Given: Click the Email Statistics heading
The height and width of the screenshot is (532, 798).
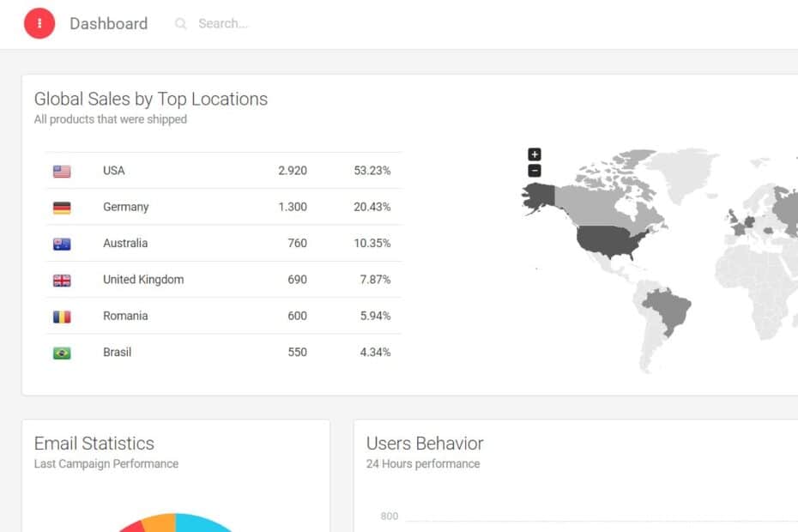Looking at the screenshot, I should [94, 444].
